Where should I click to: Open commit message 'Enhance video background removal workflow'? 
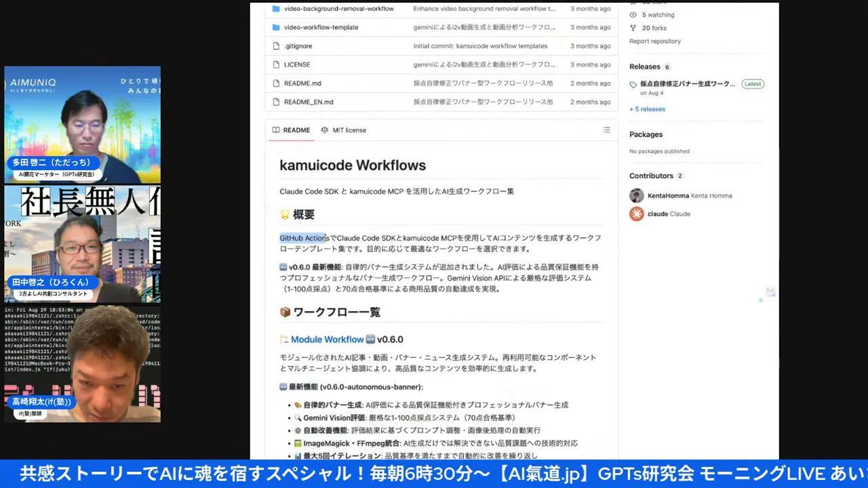point(484,9)
